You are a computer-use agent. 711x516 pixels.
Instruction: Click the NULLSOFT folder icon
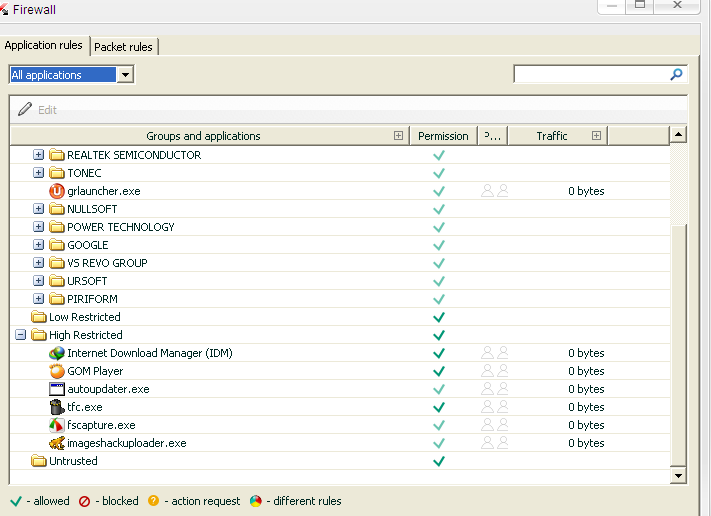pos(57,209)
